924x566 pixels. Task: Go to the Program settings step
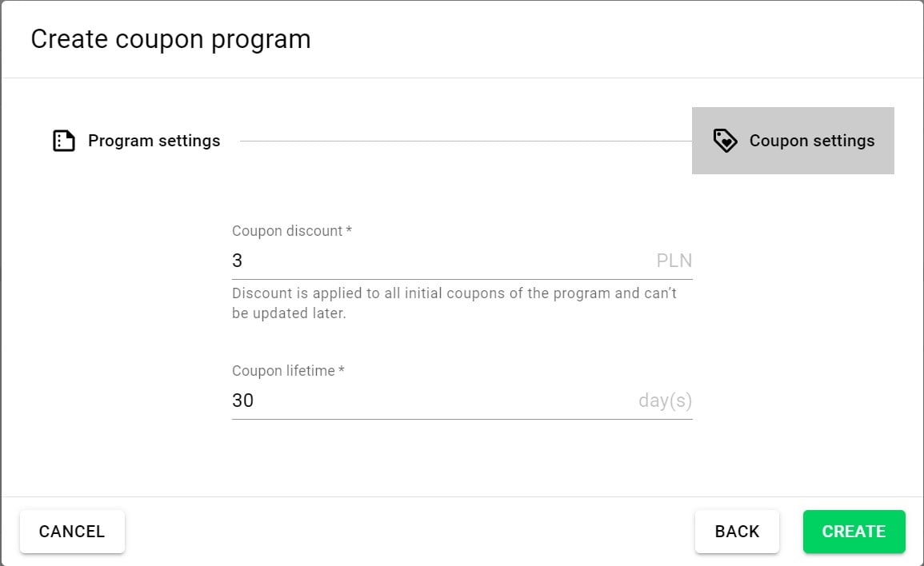tap(154, 141)
